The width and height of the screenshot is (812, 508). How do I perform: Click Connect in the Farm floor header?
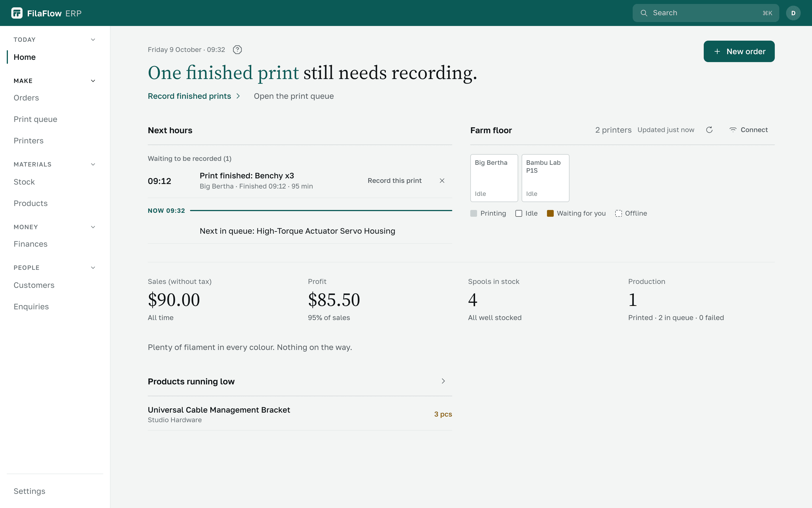point(748,130)
